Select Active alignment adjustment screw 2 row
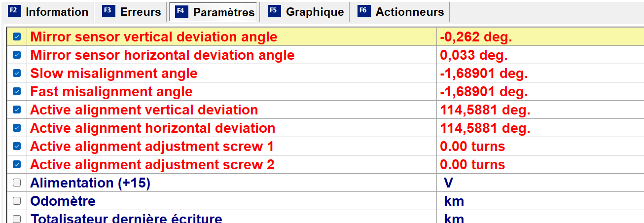The height and width of the screenshot is (223, 644). tap(152, 165)
